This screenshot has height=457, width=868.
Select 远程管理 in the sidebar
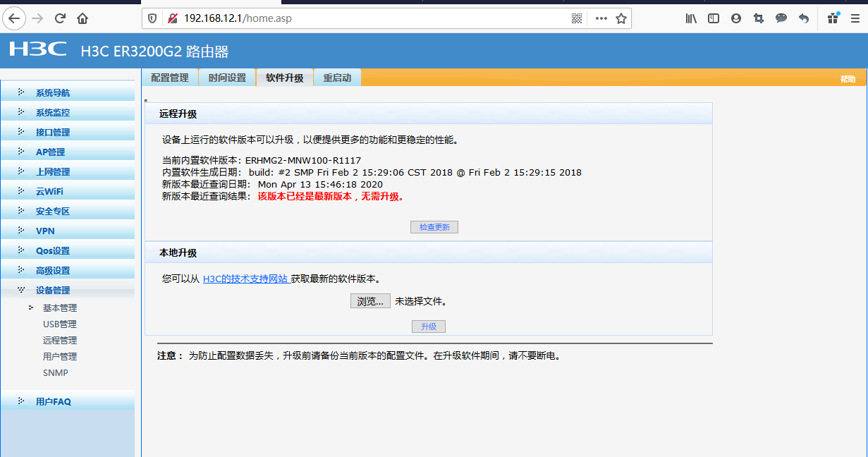pyautogui.click(x=60, y=341)
